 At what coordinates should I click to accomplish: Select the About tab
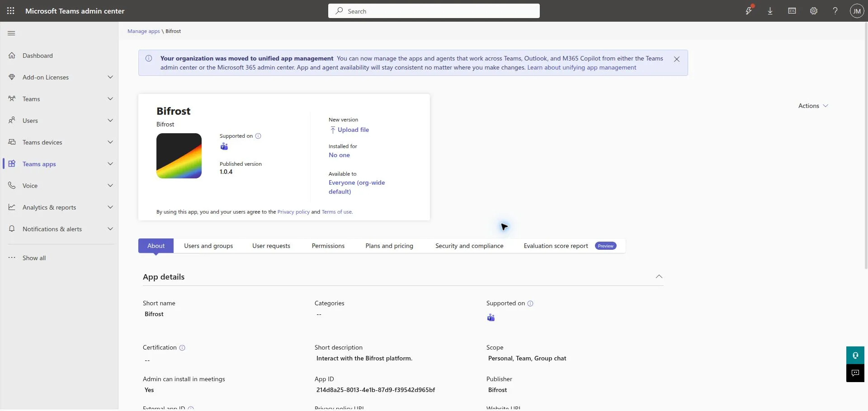156,246
